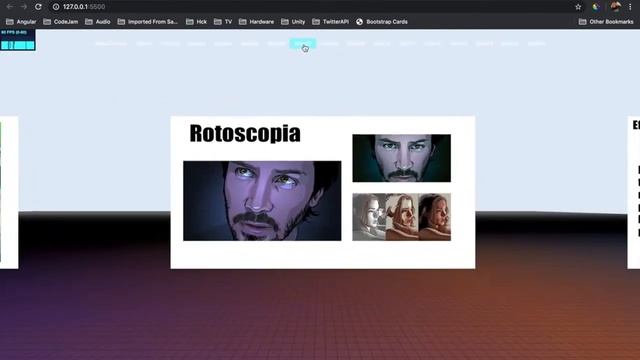The height and width of the screenshot is (360, 640).
Task: Open the Chrome profile avatar
Action: [x=616, y=7]
